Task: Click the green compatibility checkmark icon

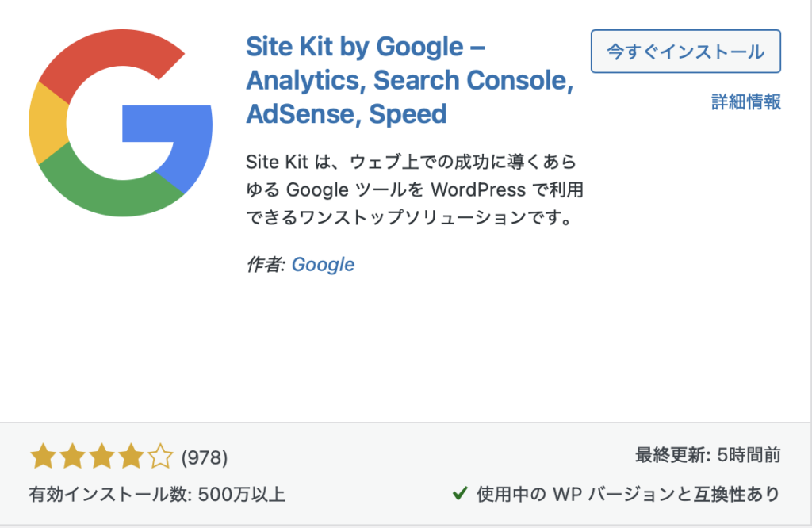Action: pyautogui.click(x=459, y=494)
